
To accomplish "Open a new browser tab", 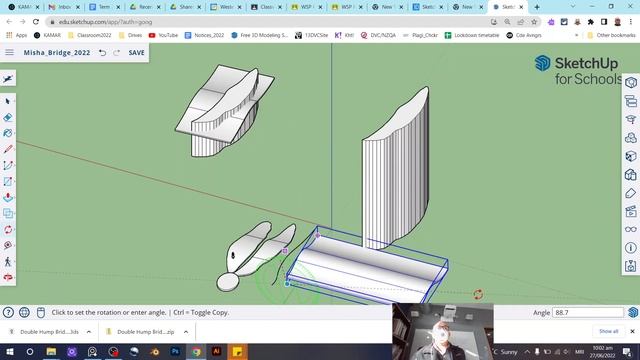I will tap(537, 7).
